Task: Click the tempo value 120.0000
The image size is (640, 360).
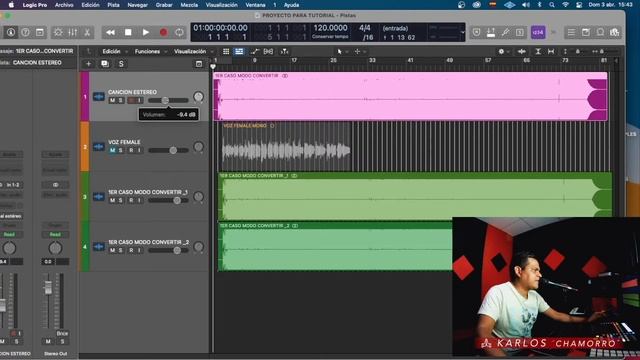Action: coord(330,28)
